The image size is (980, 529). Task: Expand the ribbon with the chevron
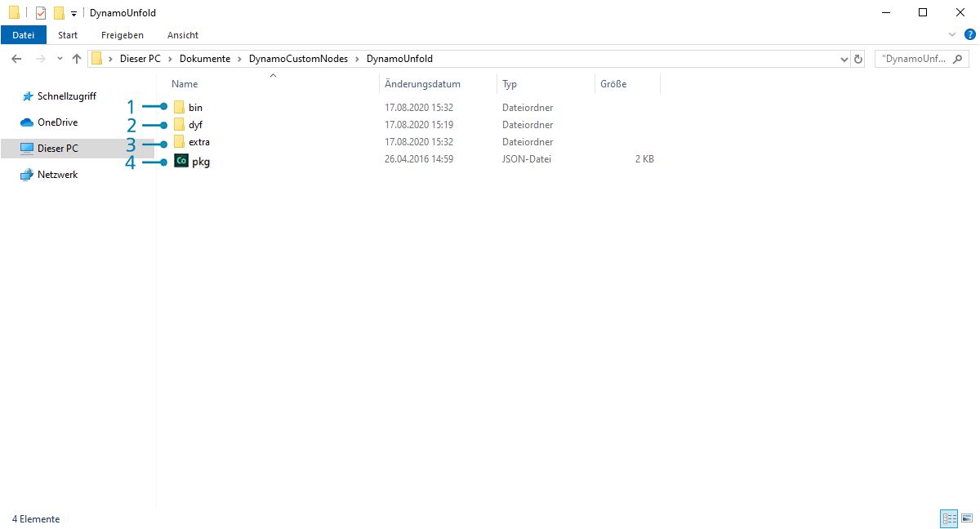(952, 34)
